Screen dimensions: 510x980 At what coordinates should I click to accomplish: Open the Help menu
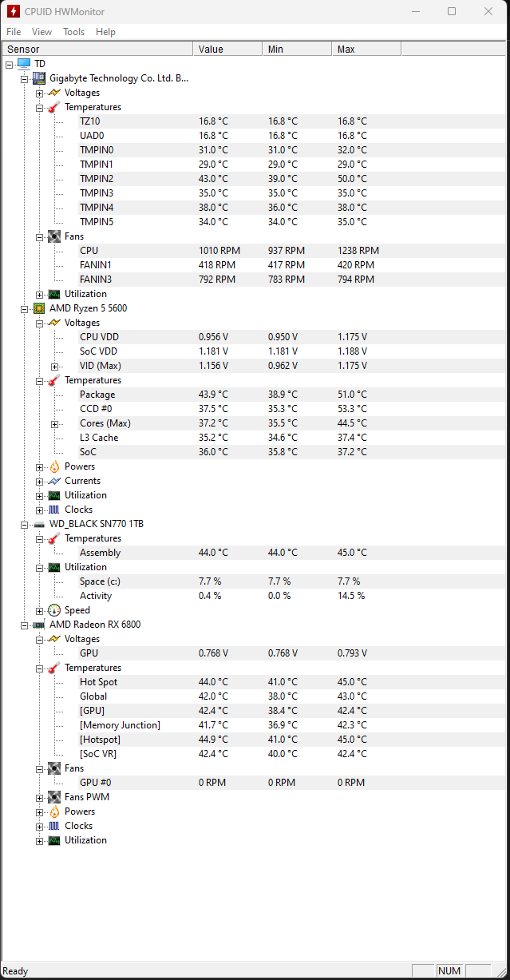pyautogui.click(x=105, y=32)
